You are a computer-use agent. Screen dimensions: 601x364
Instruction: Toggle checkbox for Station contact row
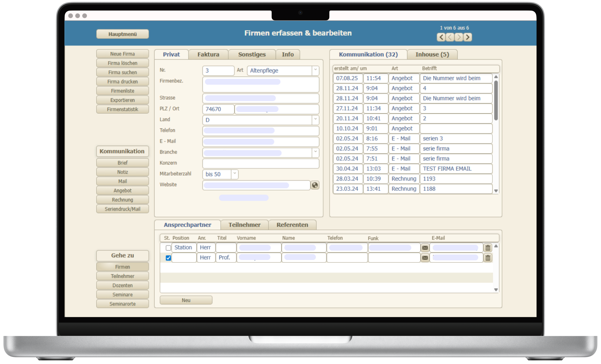tap(168, 248)
